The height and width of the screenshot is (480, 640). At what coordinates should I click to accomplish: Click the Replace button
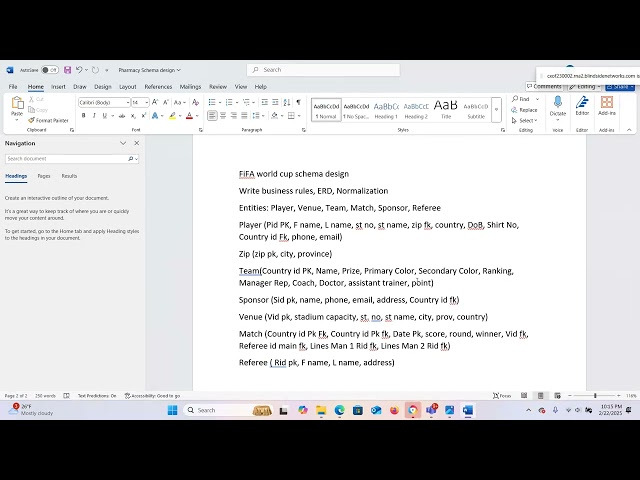point(524,110)
